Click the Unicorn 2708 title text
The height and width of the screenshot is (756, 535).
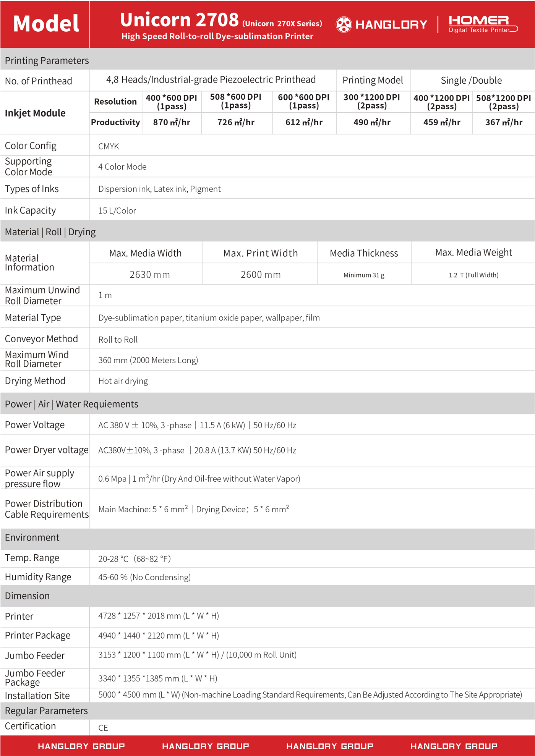(179, 20)
